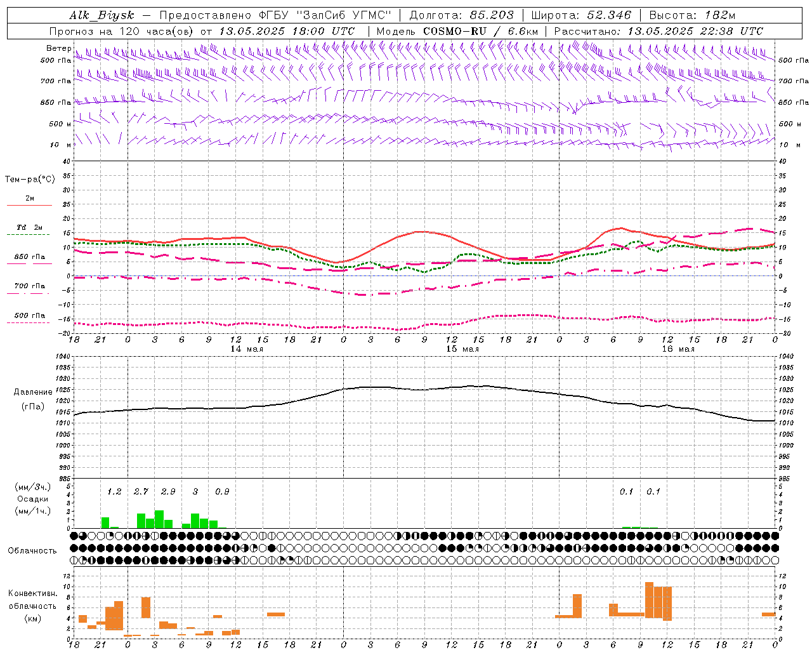Click the 850 гПа temperature legend entry
Screen dimensions: 812x650
pyautogui.click(x=30, y=257)
